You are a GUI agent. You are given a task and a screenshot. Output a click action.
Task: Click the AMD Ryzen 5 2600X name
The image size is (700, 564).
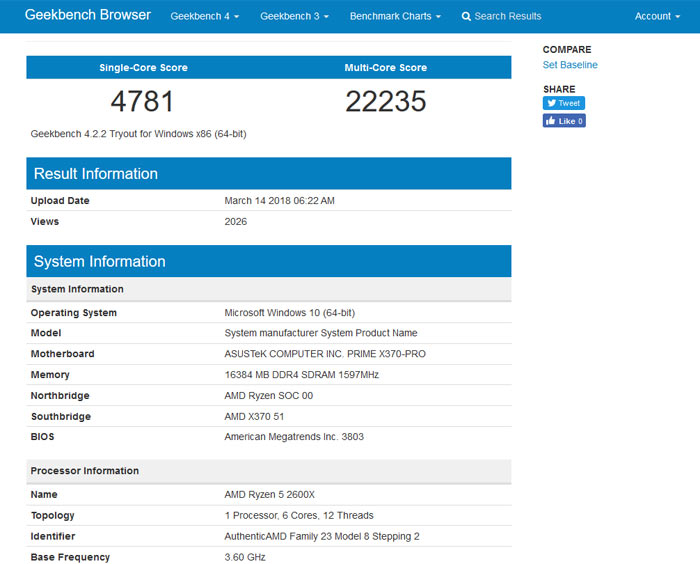(270, 495)
